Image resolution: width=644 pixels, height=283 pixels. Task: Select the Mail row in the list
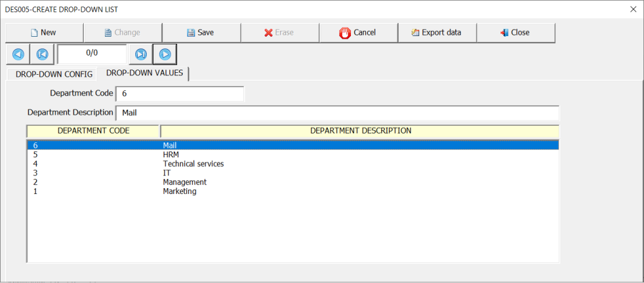293,145
